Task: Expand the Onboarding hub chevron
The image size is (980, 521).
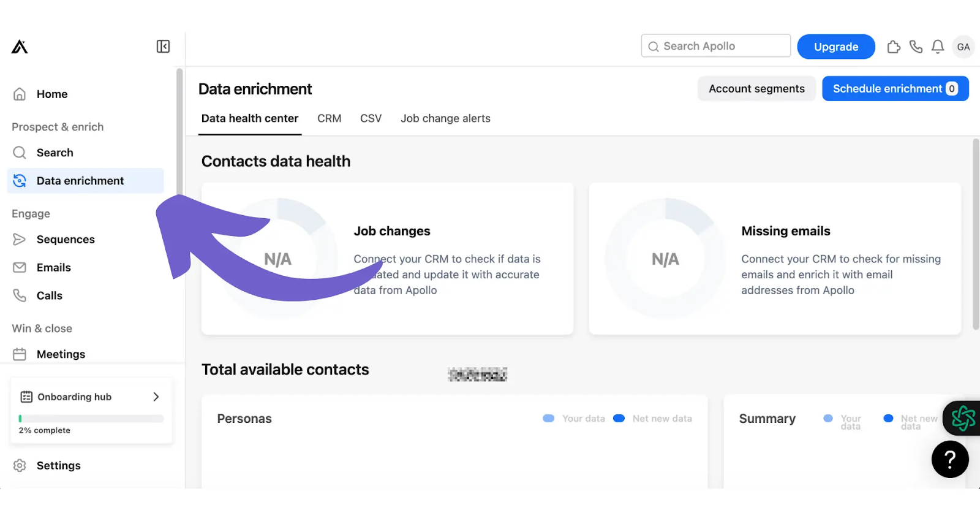Action: pyautogui.click(x=156, y=397)
